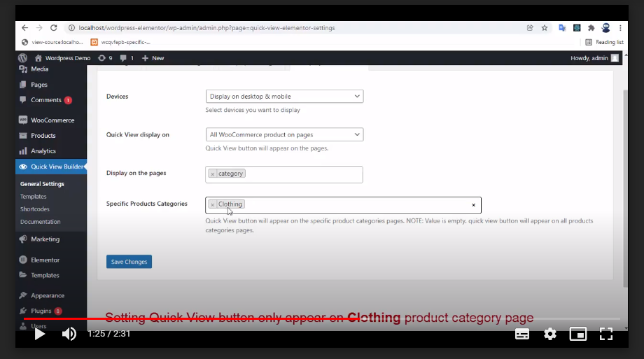Click the browser forward arrow
Image resolution: width=644 pixels, height=359 pixels.
(x=39, y=28)
